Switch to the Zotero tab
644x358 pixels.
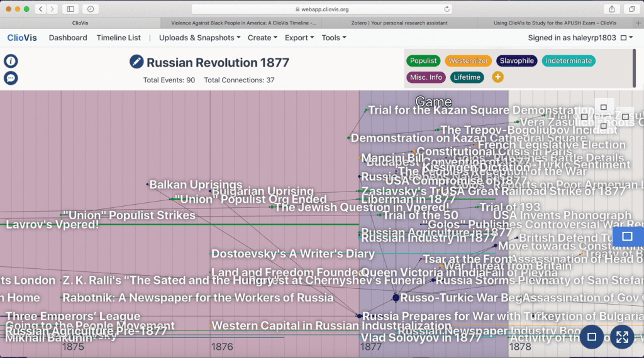pos(399,23)
